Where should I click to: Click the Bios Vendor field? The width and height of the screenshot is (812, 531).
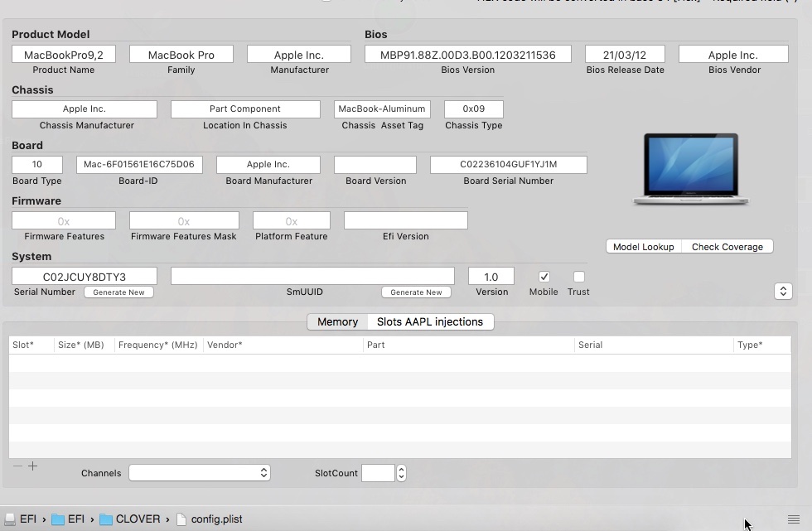[733, 55]
